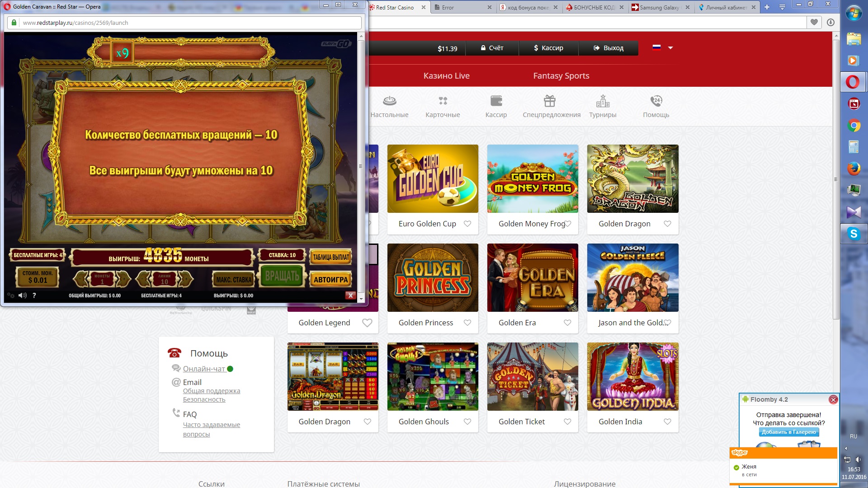Open the Windows Start button
Viewport: 868px width, 488px height.
tap(854, 14)
